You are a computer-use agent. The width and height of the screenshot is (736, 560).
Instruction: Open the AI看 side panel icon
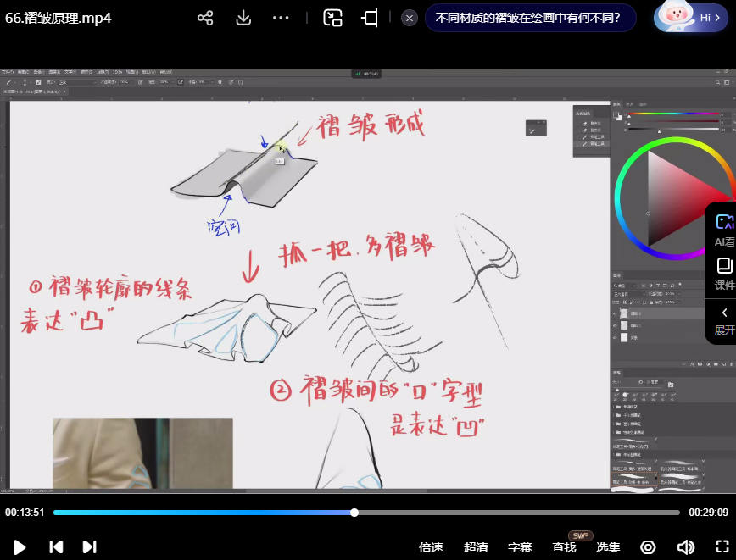point(724,229)
